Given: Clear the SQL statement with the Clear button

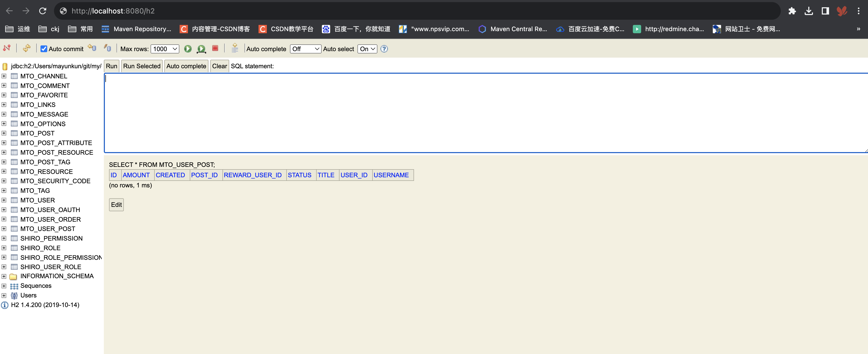Looking at the screenshot, I should tap(219, 66).
